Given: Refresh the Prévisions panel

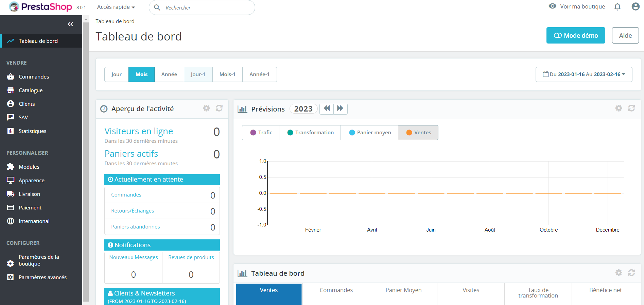Looking at the screenshot, I should click(631, 108).
